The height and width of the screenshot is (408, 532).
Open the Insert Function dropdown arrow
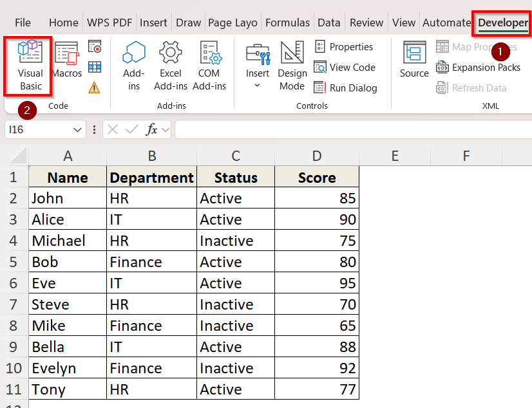[164, 129]
